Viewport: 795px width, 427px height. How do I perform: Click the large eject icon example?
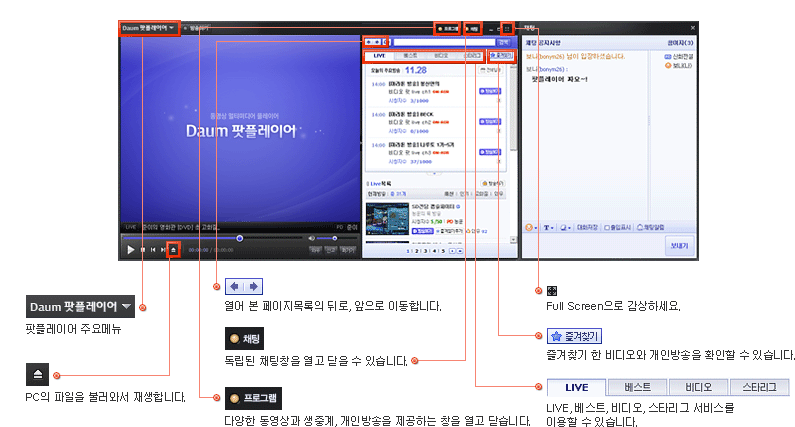38,374
